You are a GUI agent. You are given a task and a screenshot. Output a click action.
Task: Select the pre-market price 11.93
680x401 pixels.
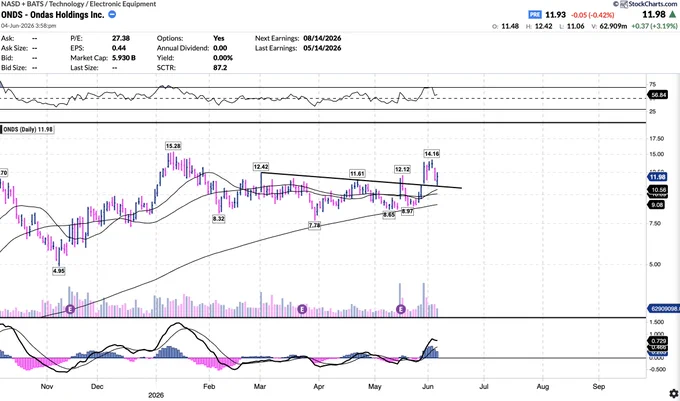pyautogui.click(x=556, y=15)
